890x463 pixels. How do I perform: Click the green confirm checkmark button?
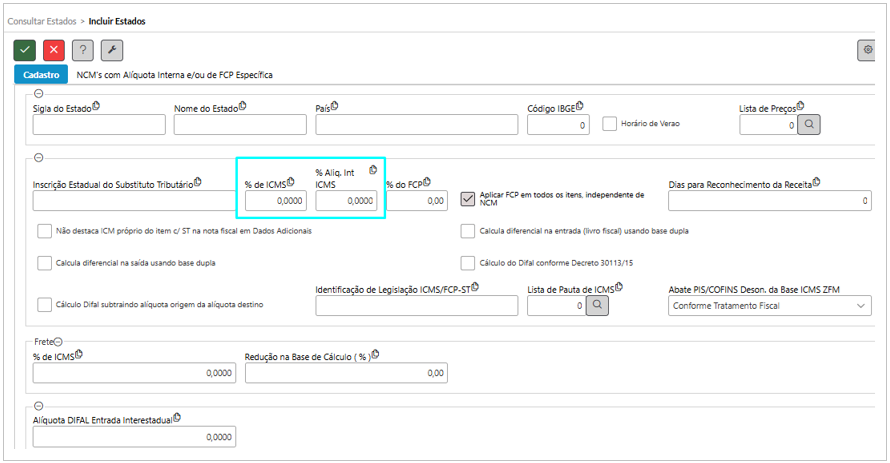click(24, 50)
